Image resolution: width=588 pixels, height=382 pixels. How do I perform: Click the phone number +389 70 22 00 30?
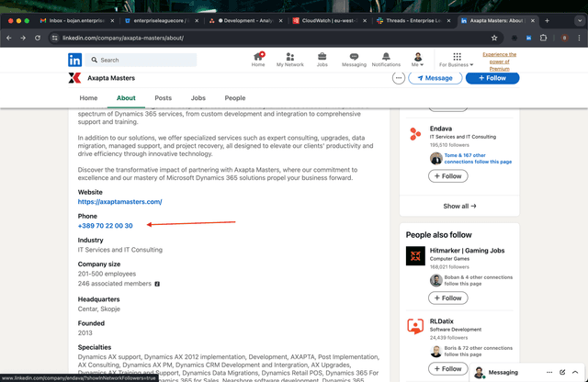[x=106, y=226]
